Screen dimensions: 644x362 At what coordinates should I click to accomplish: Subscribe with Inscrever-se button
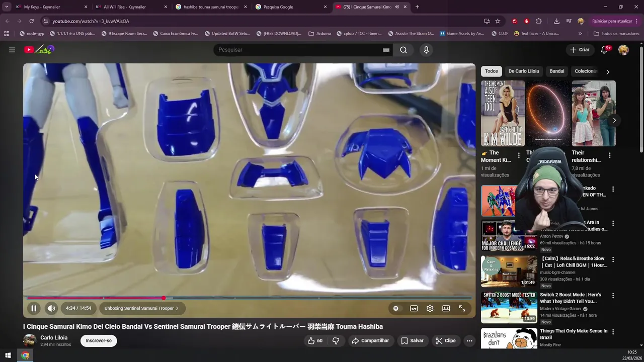pyautogui.click(x=99, y=340)
